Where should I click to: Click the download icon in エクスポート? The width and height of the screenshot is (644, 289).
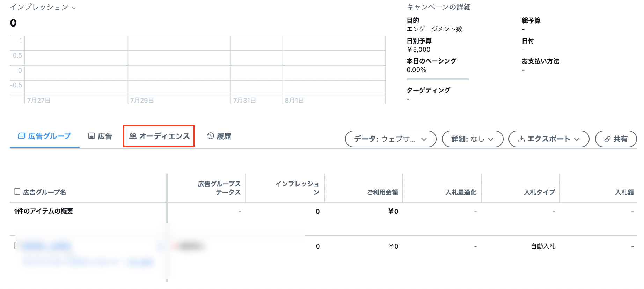tap(521, 139)
